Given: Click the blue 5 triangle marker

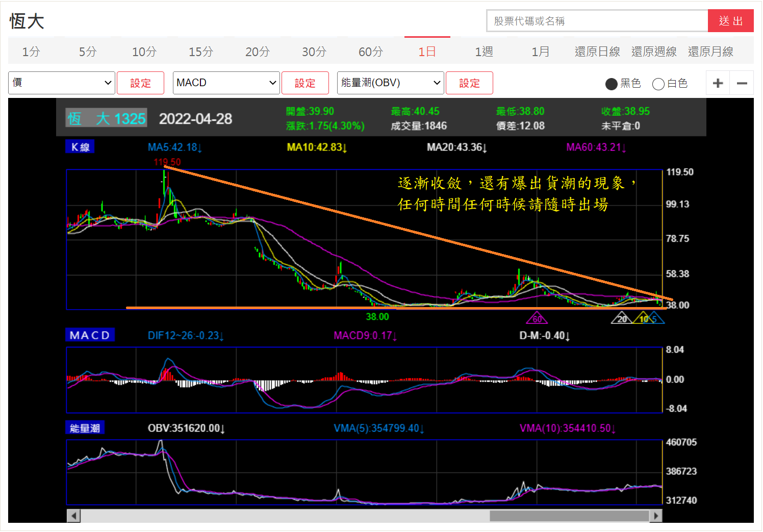Looking at the screenshot, I should tap(655, 318).
